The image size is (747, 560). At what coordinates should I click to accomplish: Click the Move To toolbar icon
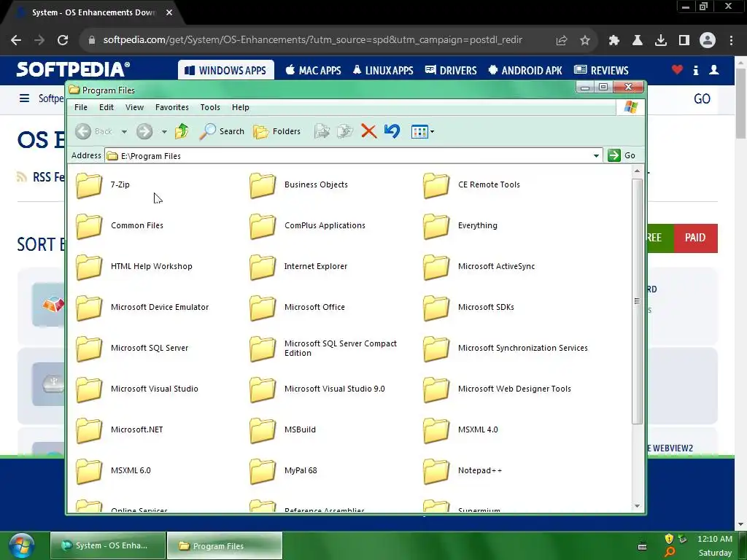click(322, 131)
